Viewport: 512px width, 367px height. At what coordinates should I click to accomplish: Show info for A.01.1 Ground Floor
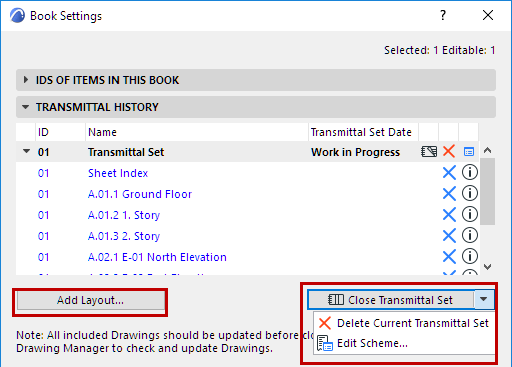tap(469, 194)
